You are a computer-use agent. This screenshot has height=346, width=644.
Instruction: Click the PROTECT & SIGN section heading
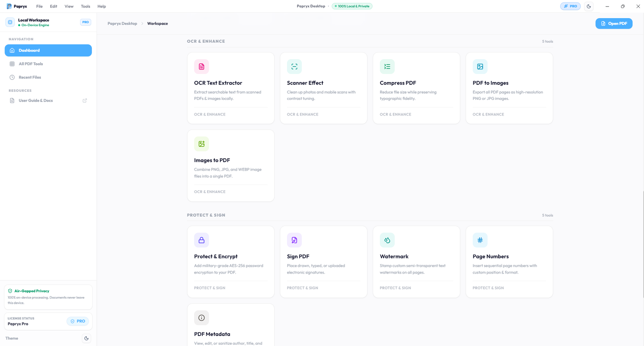pos(206,215)
